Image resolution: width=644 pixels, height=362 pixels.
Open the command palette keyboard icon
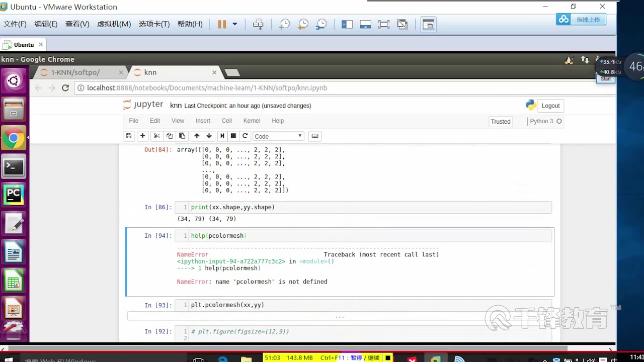click(315, 136)
